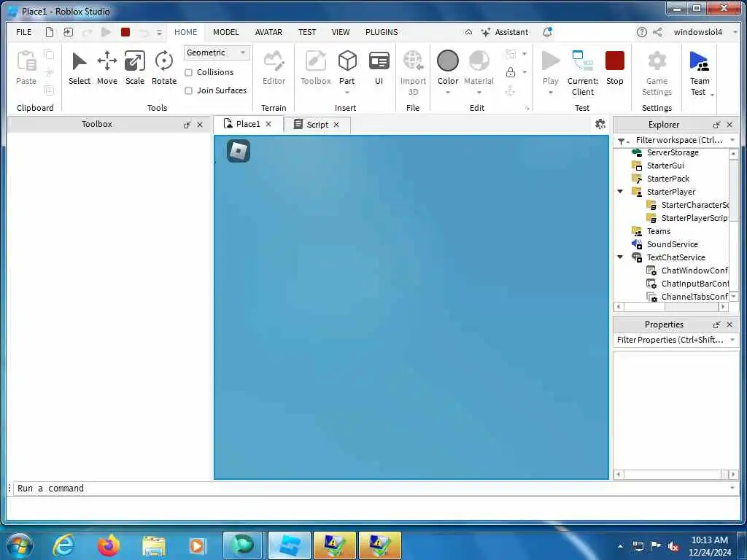Open the username windowslol4 dropdown
This screenshot has height=560, width=747.
(735, 32)
